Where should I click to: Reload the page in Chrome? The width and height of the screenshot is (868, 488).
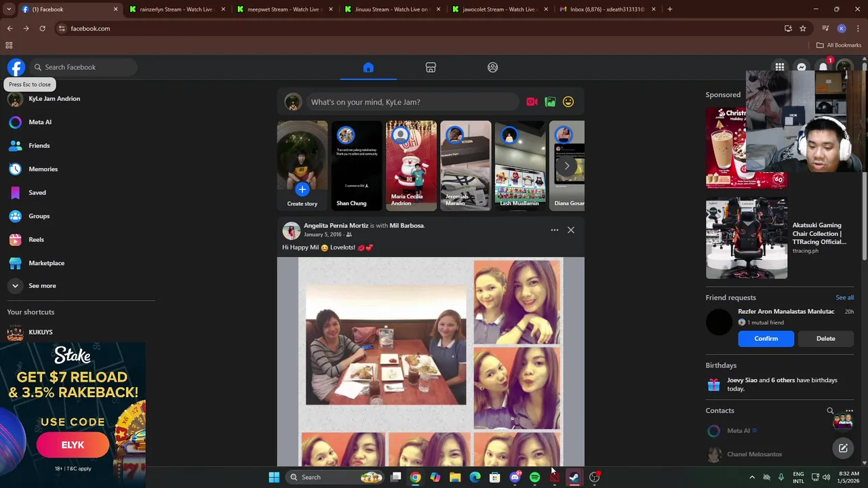(x=42, y=28)
